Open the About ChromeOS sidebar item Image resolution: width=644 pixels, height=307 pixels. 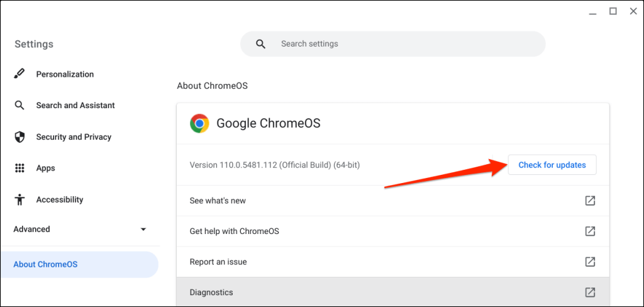click(45, 264)
